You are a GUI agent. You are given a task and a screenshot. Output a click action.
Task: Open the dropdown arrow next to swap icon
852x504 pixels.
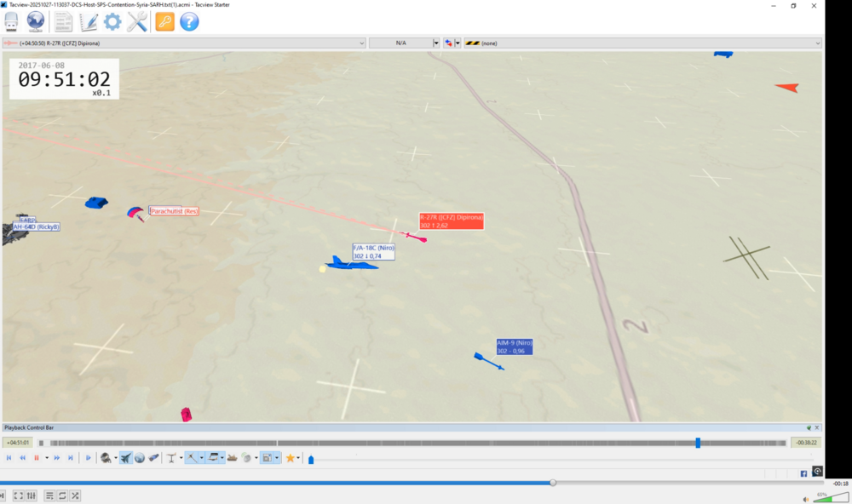[x=458, y=43]
